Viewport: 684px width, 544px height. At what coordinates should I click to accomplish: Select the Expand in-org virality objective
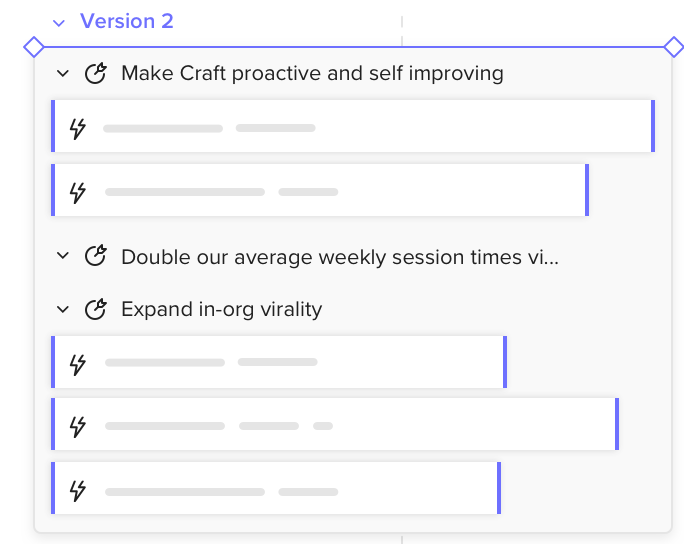tap(222, 309)
